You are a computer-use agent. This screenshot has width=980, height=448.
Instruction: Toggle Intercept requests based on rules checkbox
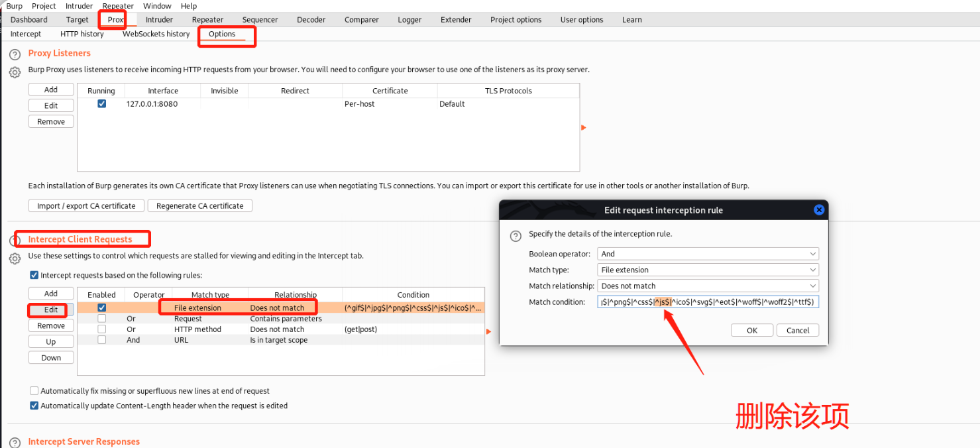click(34, 275)
